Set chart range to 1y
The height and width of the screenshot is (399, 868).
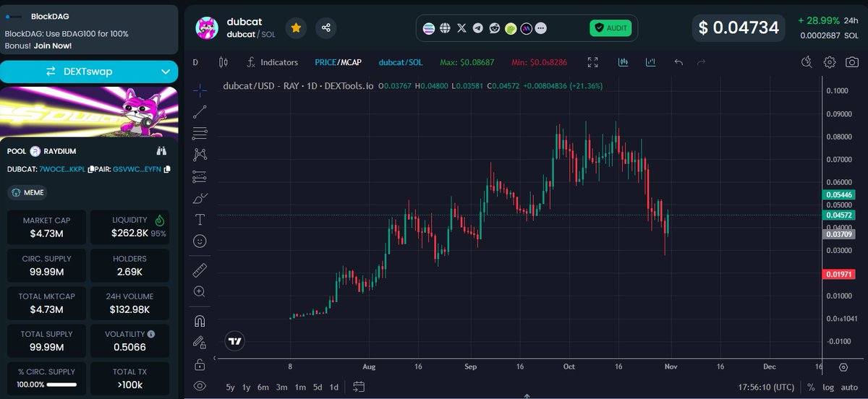click(247, 387)
